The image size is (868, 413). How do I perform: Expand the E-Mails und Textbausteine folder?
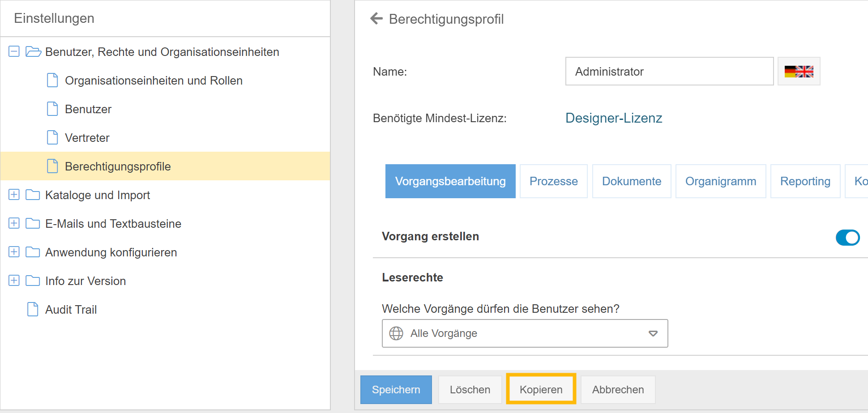14,223
